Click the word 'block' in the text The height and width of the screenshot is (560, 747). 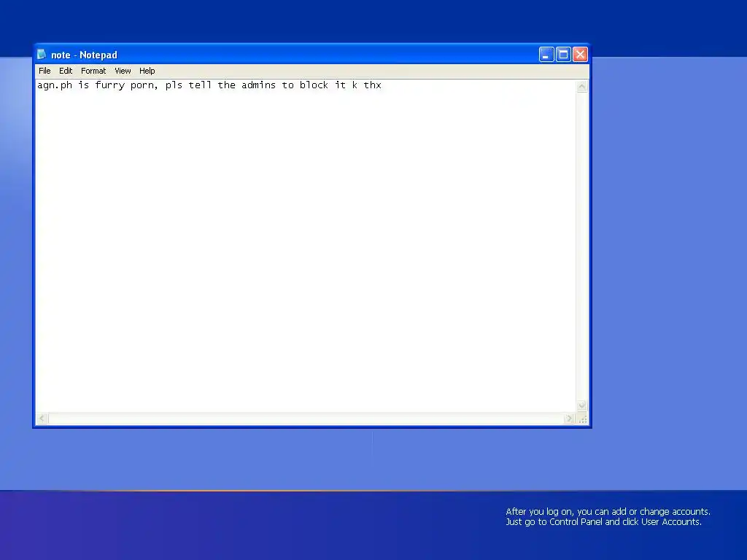coord(314,85)
